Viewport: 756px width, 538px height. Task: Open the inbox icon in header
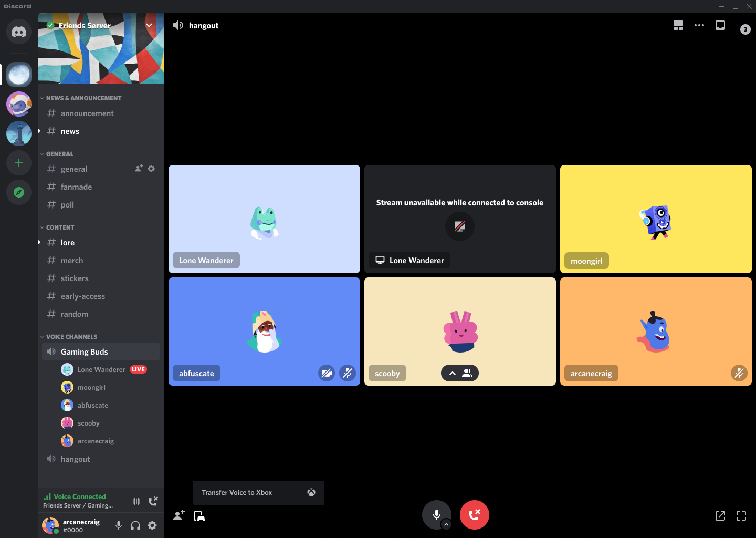click(x=720, y=25)
